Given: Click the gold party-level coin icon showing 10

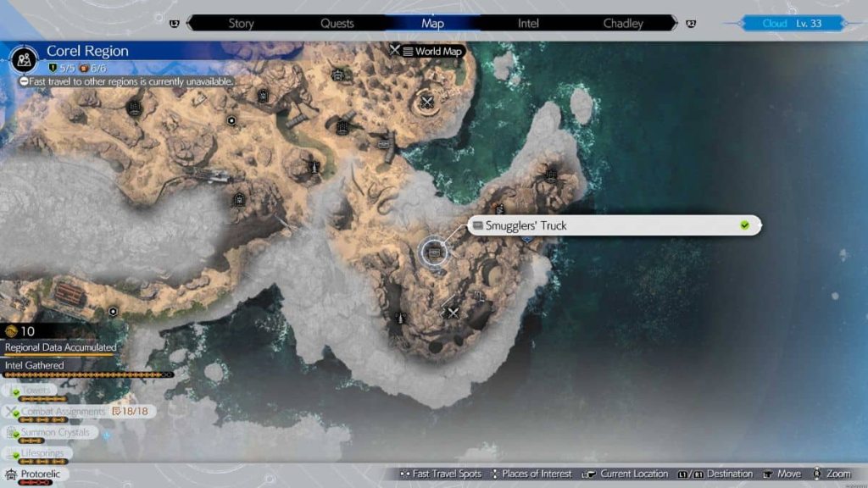Looking at the screenshot, I should click(12, 331).
